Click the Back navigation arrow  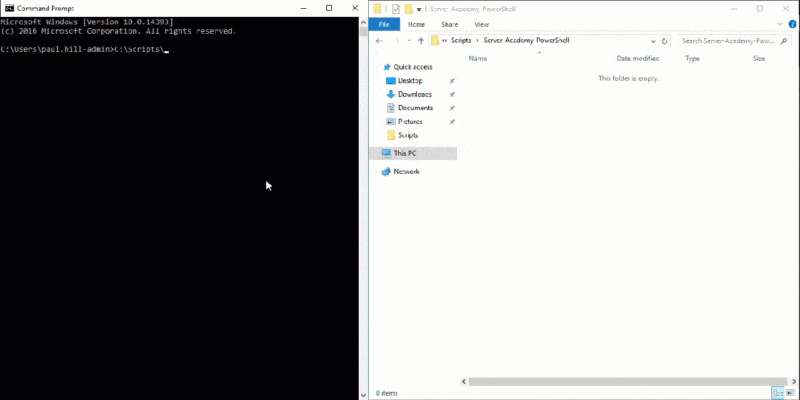click(379, 41)
